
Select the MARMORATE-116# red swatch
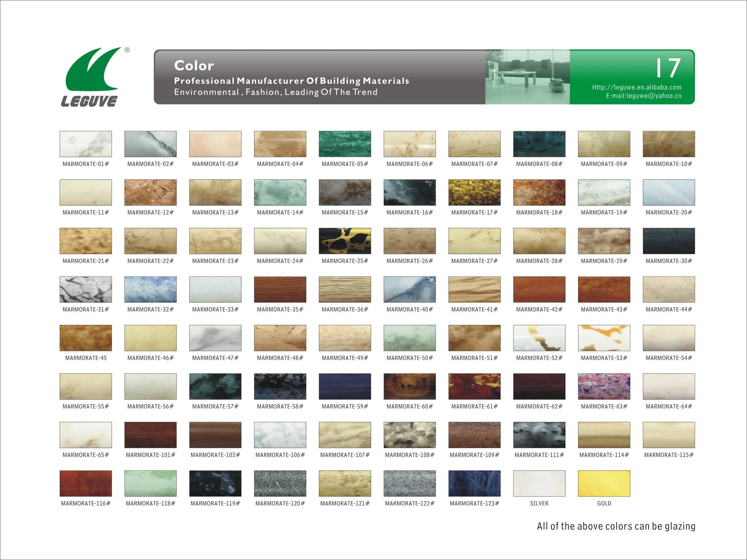pyautogui.click(x=86, y=483)
